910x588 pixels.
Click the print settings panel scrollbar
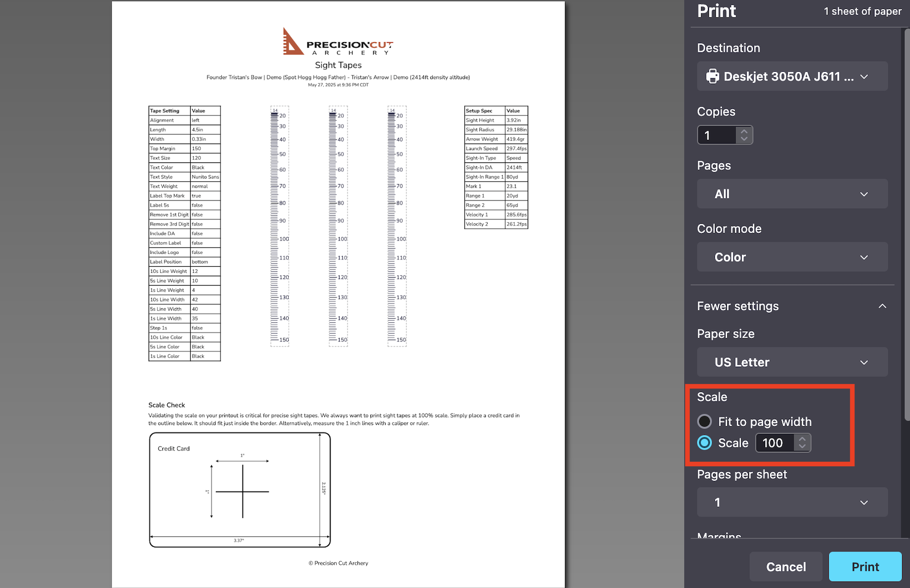pyautogui.click(x=907, y=223)
